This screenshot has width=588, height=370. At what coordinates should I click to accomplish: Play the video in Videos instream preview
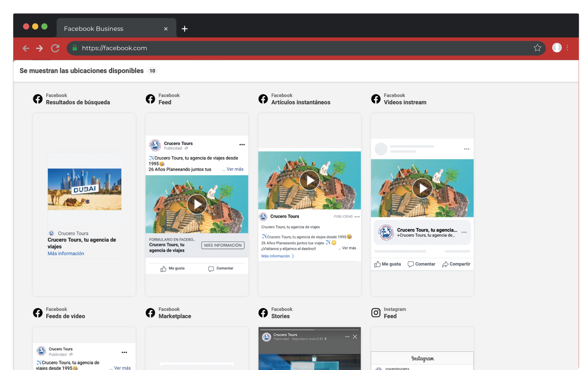[x=422, y=188]
